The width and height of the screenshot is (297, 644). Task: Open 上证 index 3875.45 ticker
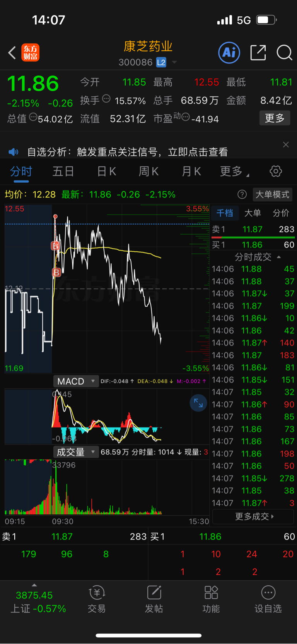coord(38,602)
